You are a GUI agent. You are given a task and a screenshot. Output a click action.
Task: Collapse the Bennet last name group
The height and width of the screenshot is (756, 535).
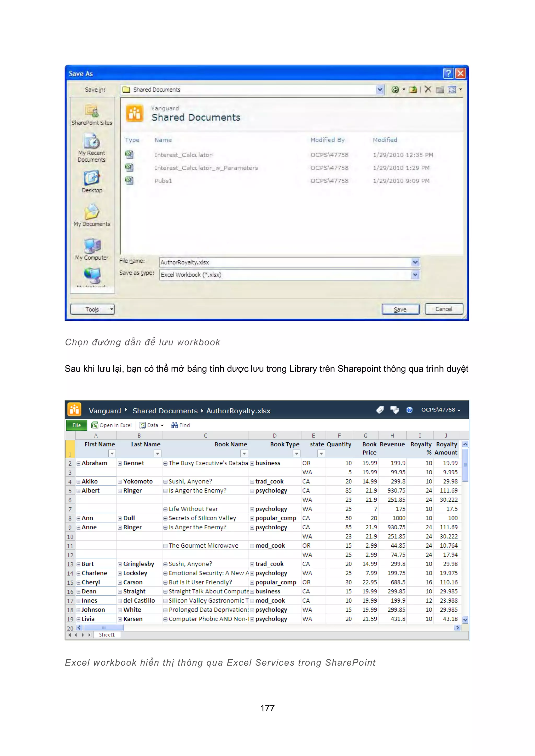point(120,463)
